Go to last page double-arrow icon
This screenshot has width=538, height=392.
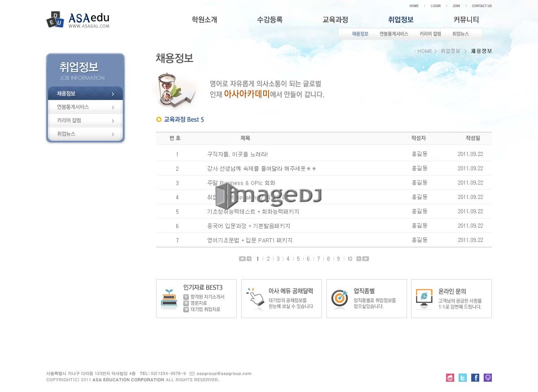coord(366,258)
